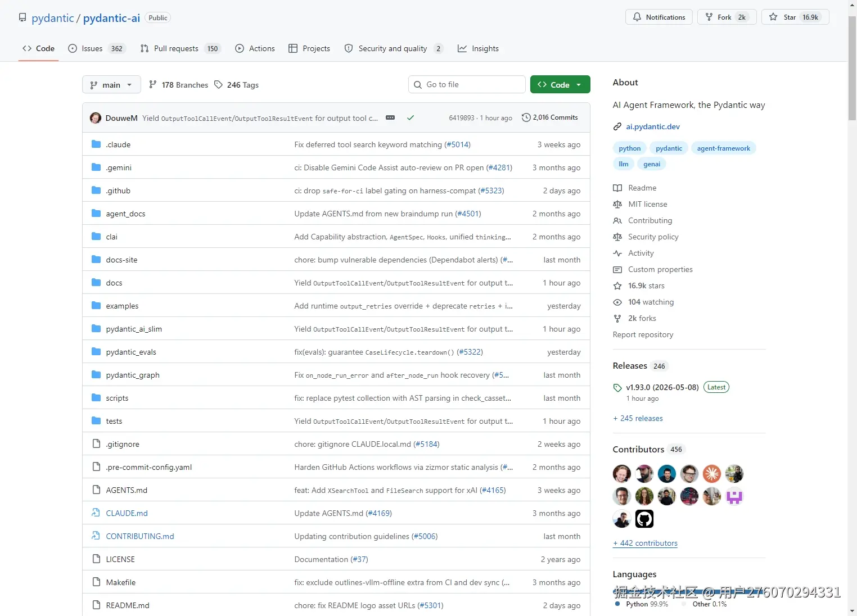Click the LICENSE file icon
Screen dimensions: 857x616
click(x=96, y=559)
